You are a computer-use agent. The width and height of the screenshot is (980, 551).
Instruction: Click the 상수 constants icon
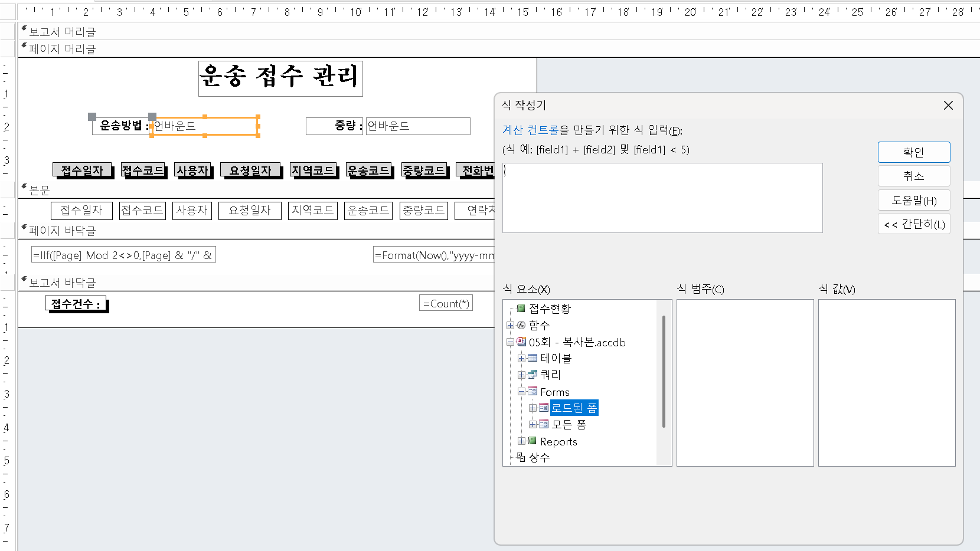[x=521, y=457]
